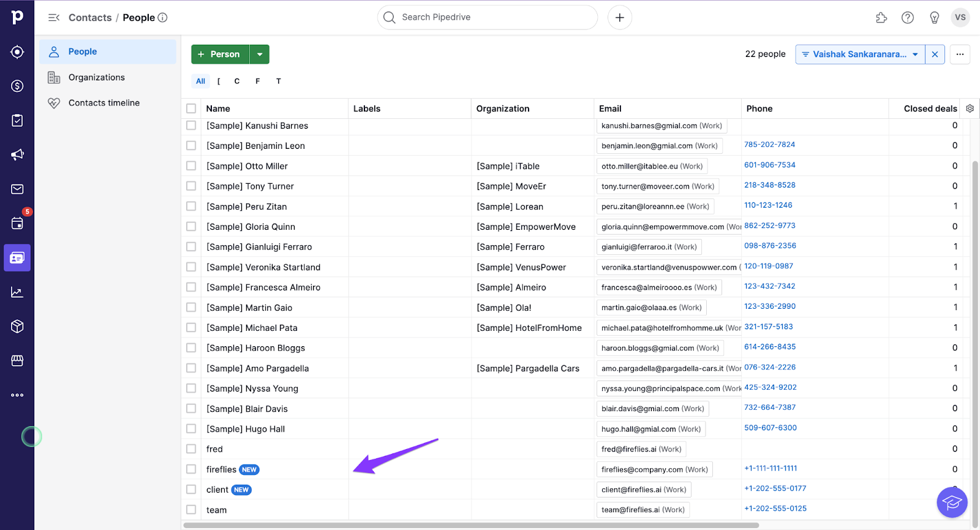Select checkbox for Peru Zitan
Viewport: 980px width, 530px height.
point(191,206)
